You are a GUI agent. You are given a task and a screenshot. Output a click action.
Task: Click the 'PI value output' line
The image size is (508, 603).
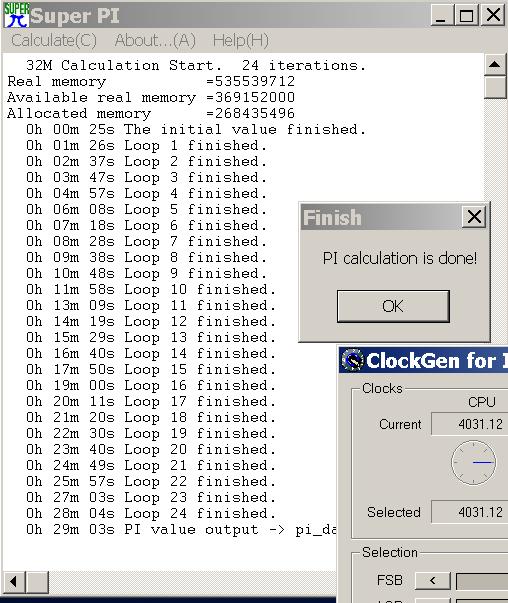181,530
